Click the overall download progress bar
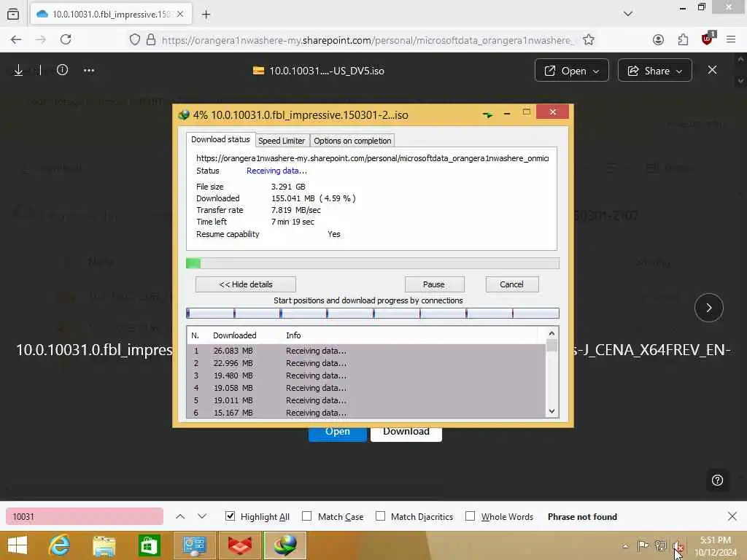Screen dimensions: 747x560 coord(373,263)
